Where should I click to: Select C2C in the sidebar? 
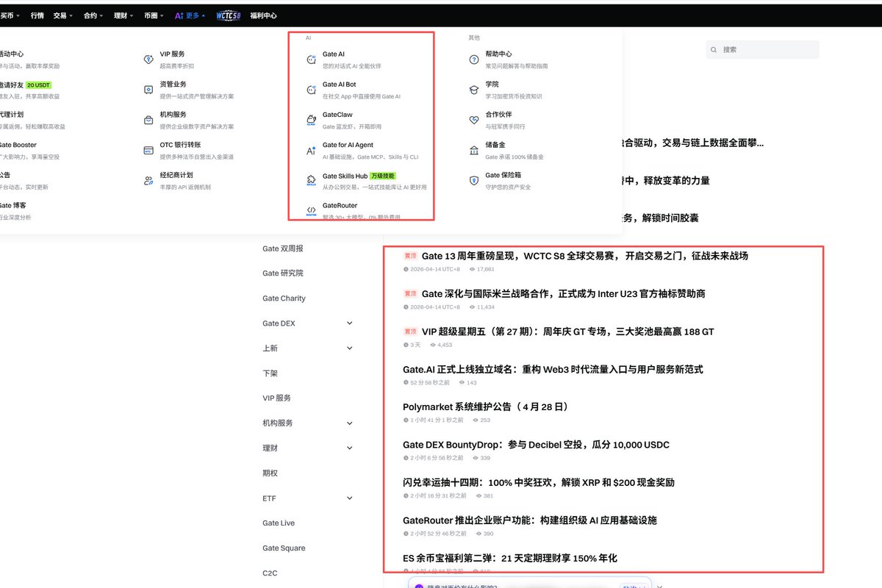pyautogui.click(x=270, y=573)
